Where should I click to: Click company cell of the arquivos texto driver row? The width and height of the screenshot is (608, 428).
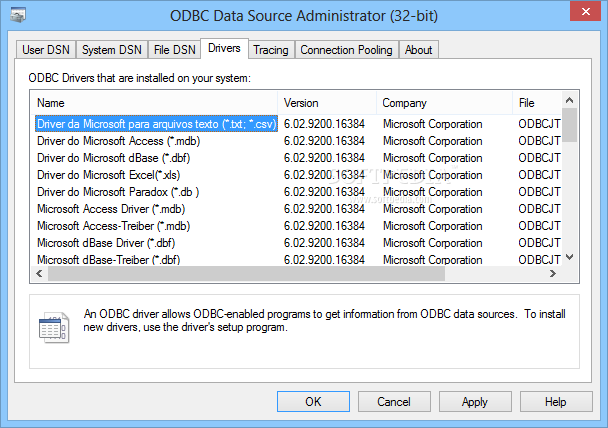[432, 124]
